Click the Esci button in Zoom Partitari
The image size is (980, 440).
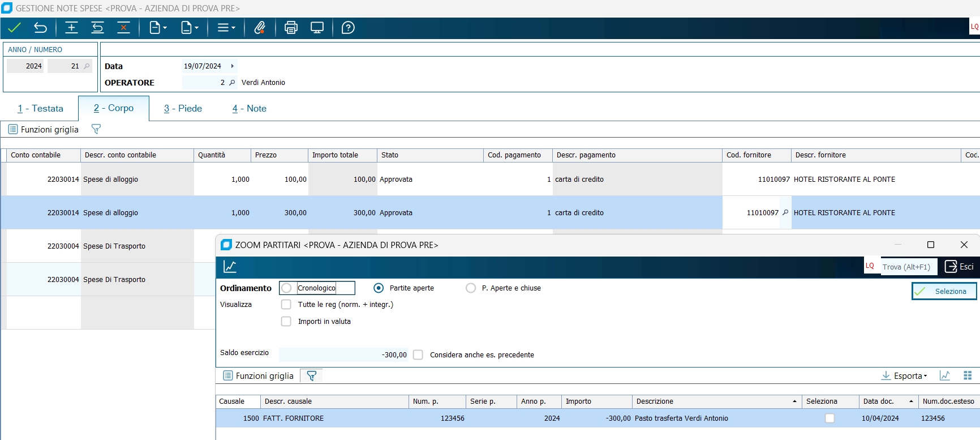(x=960, y=267)
